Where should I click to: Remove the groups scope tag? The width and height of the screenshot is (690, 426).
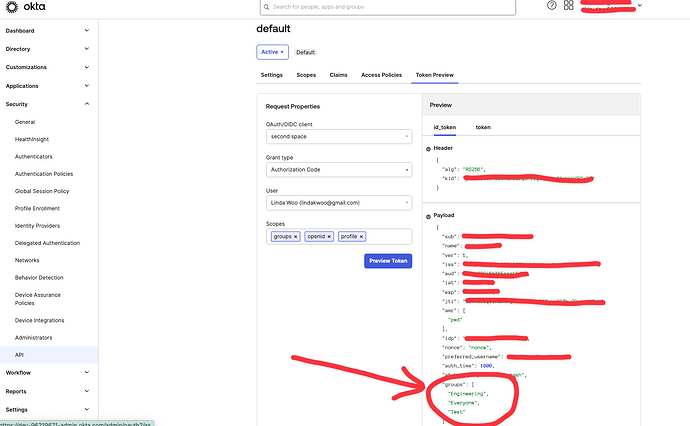[296, 237]
